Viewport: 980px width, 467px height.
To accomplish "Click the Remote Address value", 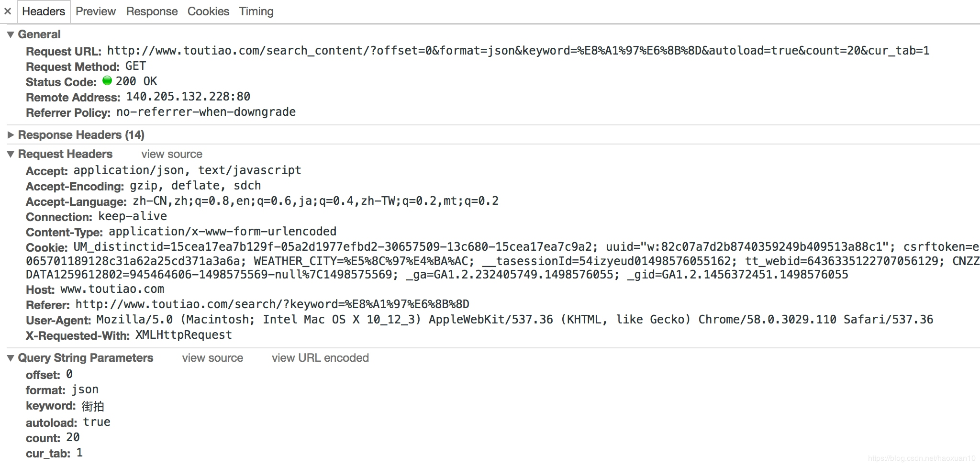I will pyautogui.click(x=188, y=97).
